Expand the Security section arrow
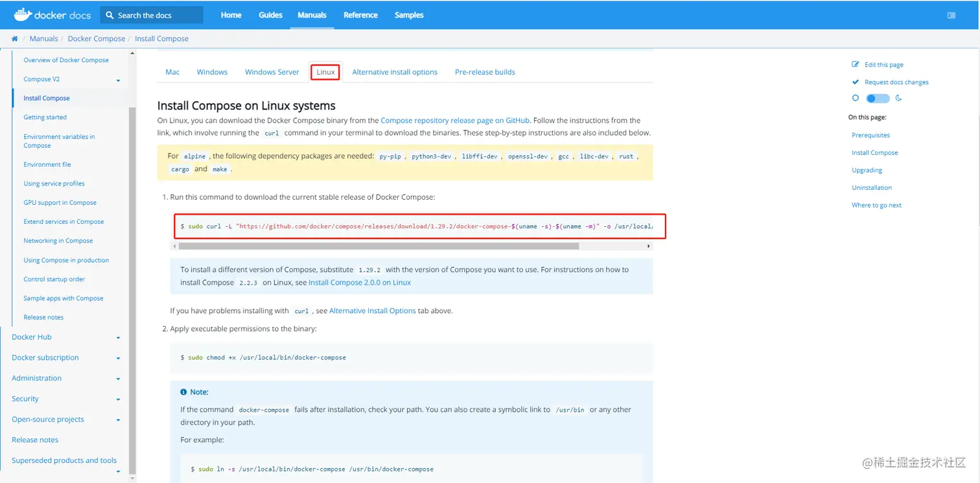980x483 pixels. [x=119, y=400]
